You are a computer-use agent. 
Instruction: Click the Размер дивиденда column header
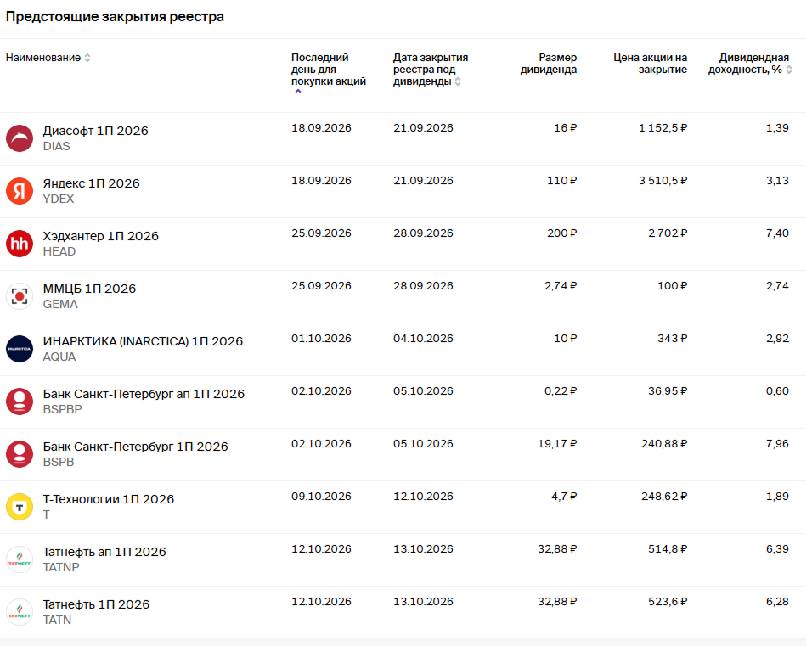[x=549, y=64]
